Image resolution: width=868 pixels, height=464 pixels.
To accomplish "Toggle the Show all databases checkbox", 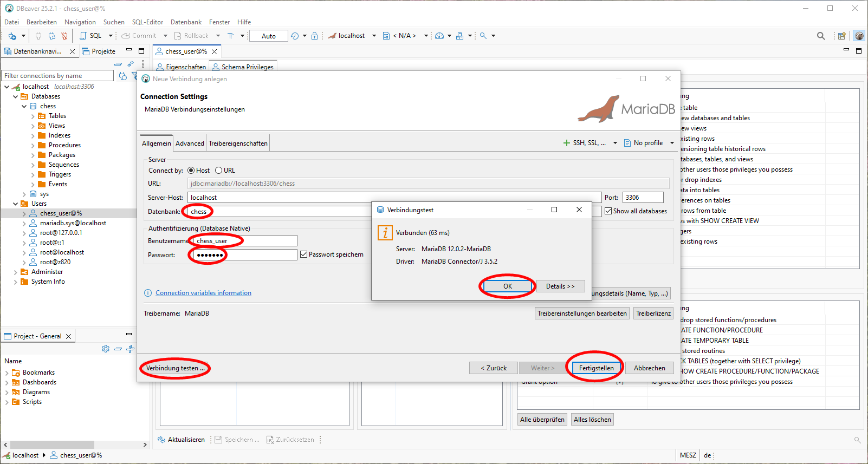I will [608, 211].
